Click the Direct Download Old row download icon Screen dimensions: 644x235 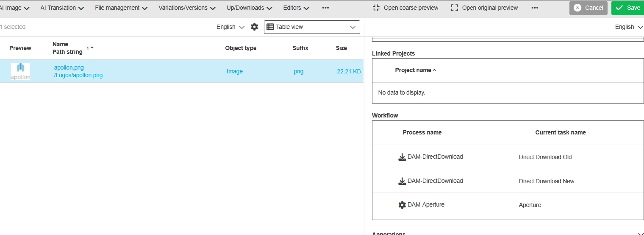[x=402, y=157]
